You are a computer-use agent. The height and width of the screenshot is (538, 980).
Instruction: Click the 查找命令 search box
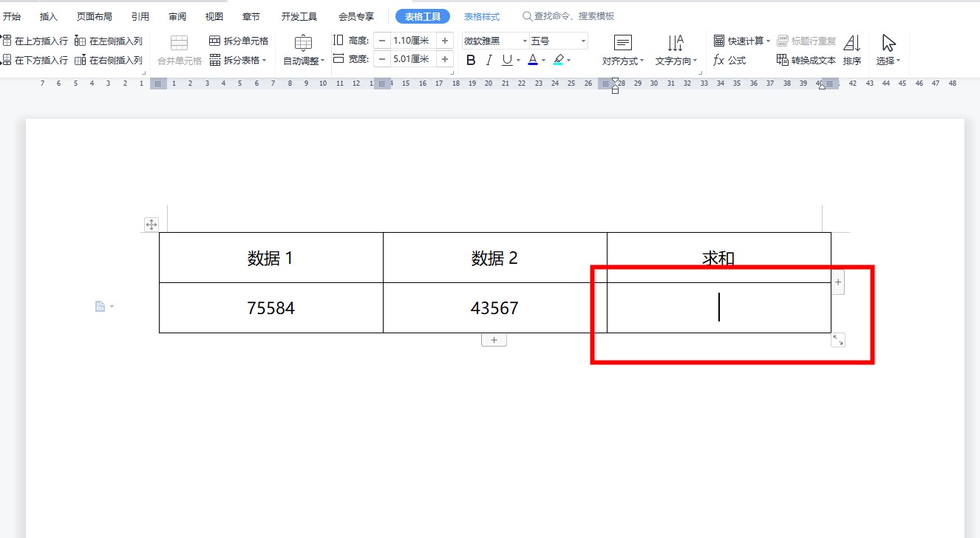(574, 16)
